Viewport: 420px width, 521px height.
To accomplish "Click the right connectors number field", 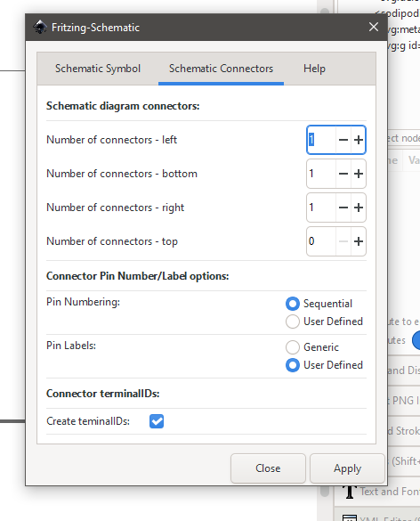I will (x=321, y=208).
